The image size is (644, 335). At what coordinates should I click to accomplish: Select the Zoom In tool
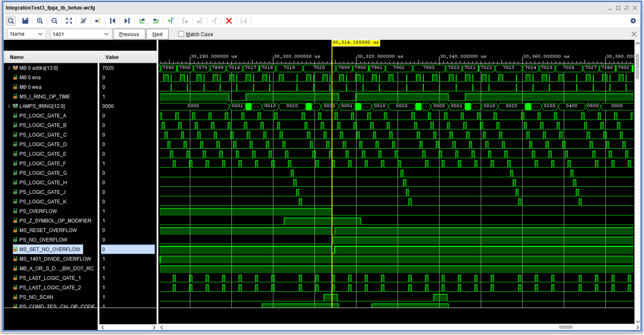(39, 21)
